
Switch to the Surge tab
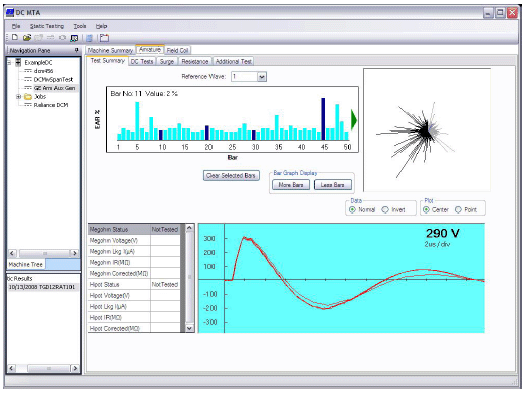click(x=167, y=62)
